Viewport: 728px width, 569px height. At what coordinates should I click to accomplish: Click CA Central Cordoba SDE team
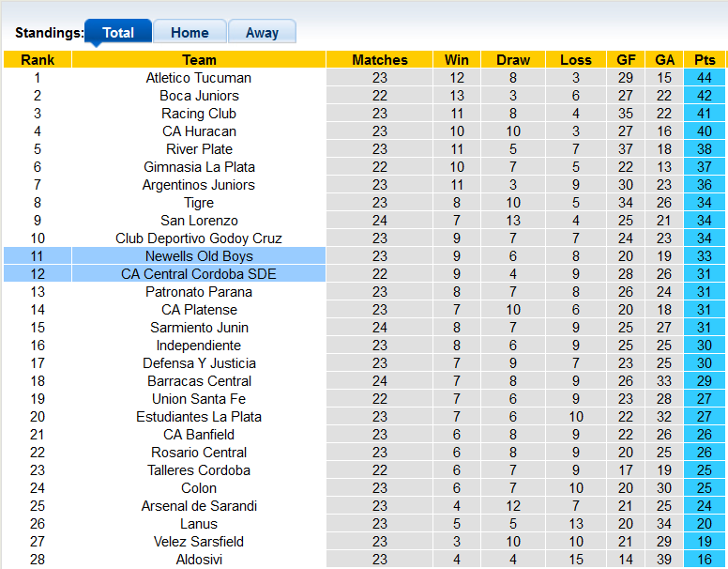pos(199,274)
